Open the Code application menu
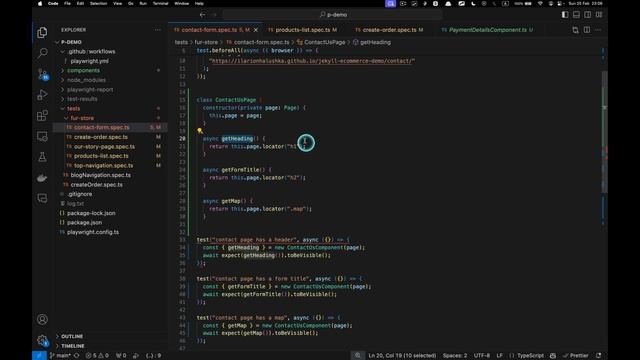 click(53, 3)
